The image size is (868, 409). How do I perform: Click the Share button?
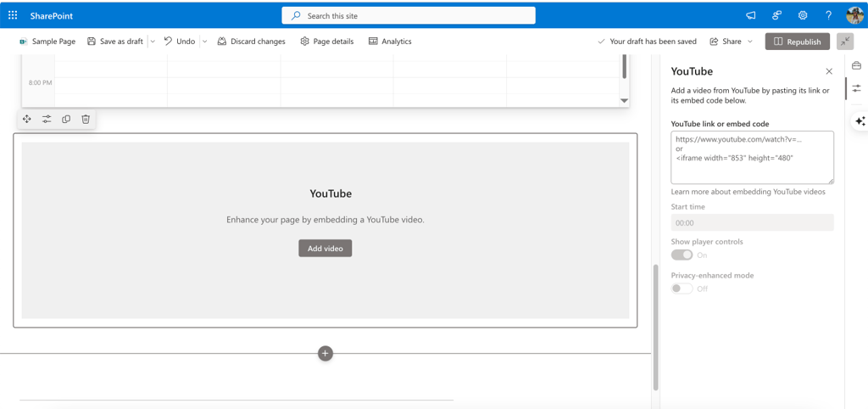click(x=726, y=42)
